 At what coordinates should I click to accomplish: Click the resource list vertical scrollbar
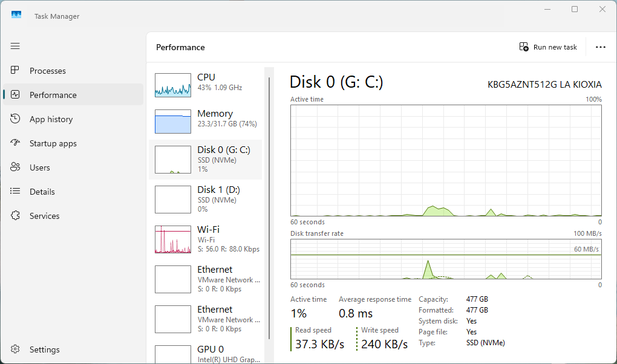click(269, 208)
